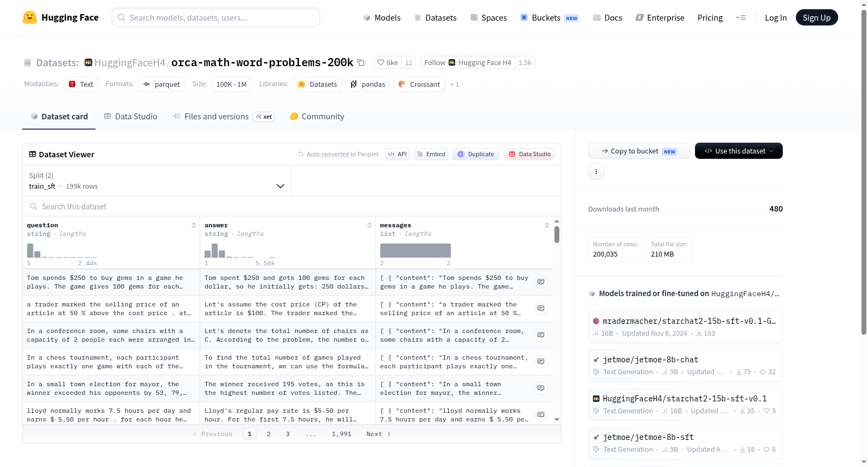Open message preview for conference room row
868x467 pixels.
[541, 335]
